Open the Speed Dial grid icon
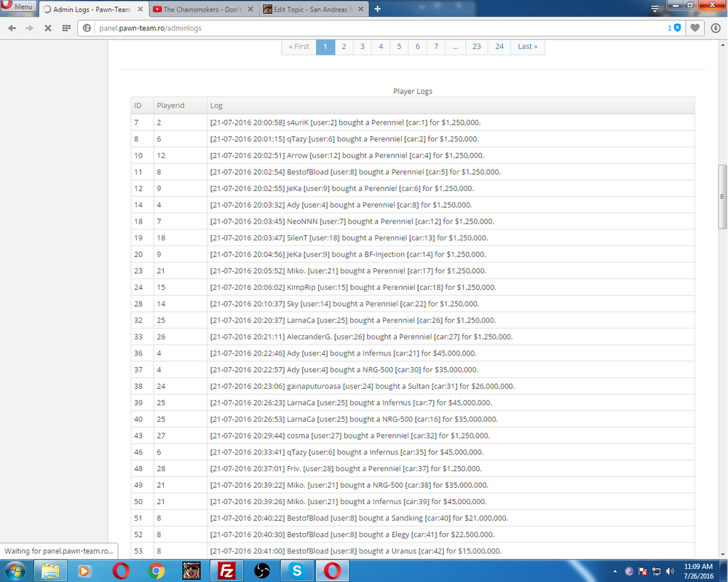 [x=66, y=28]
